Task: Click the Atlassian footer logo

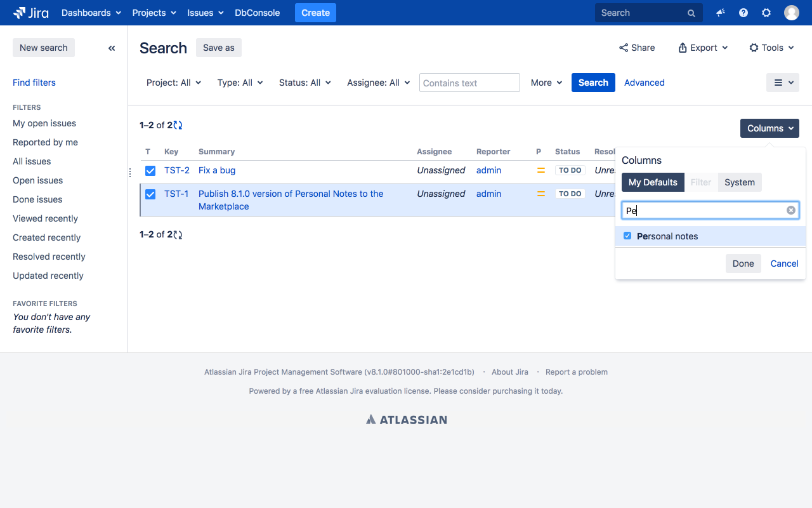Action: click(407, 419)
